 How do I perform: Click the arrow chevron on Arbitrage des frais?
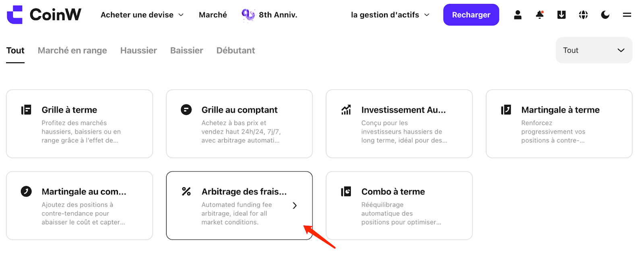pyautogui.click(x=295, y=205)
